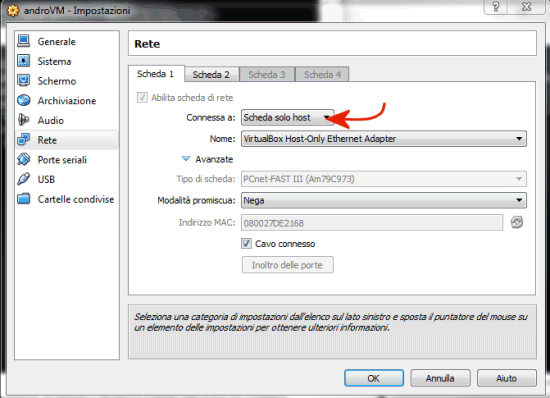Click the Schermo display icon
550x398 pixels.
(24, 80)
